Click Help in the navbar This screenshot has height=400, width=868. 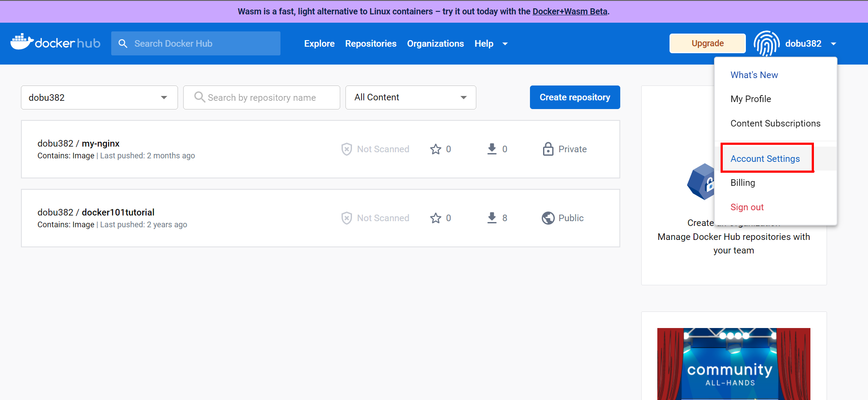pyautogui.click(x=484, y=44)
